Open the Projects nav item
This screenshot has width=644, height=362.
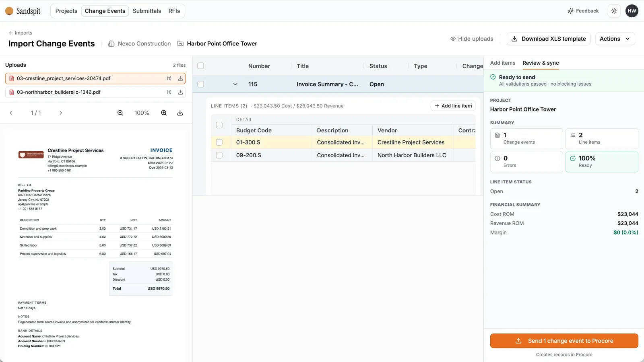tap(66, 11)
